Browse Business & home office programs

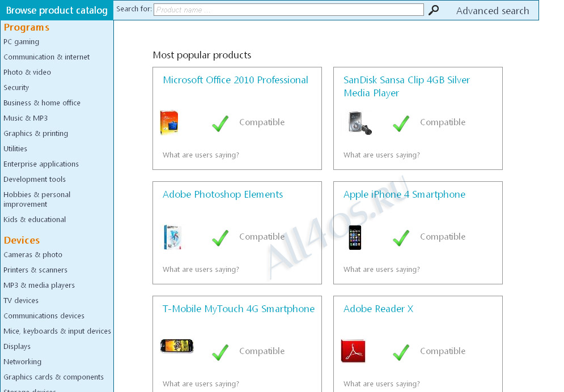(42, 103)
